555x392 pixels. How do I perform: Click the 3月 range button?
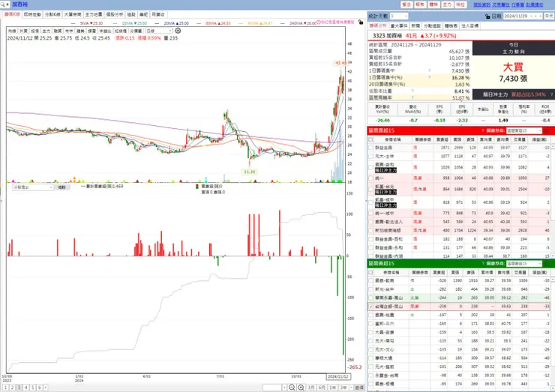pyautogui.click(x=311, y=388)
